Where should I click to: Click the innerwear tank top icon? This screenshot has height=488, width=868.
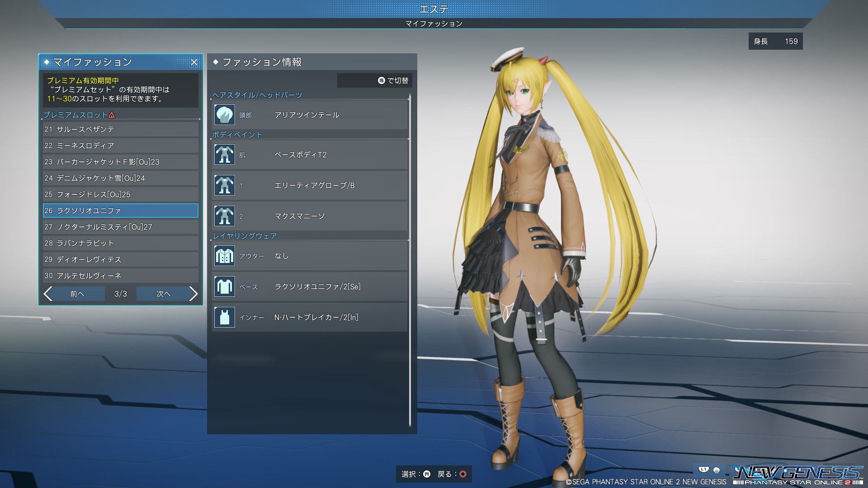224,317
